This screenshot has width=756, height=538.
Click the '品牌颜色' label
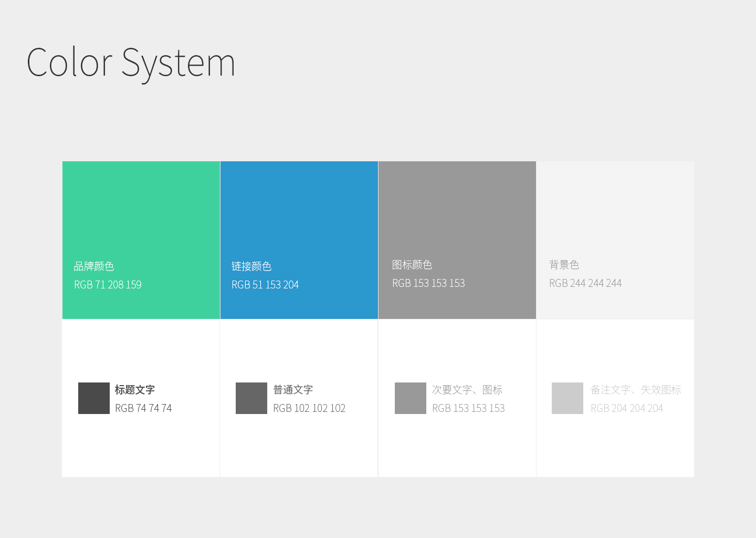pyautogui.click(x=94, y=266)
